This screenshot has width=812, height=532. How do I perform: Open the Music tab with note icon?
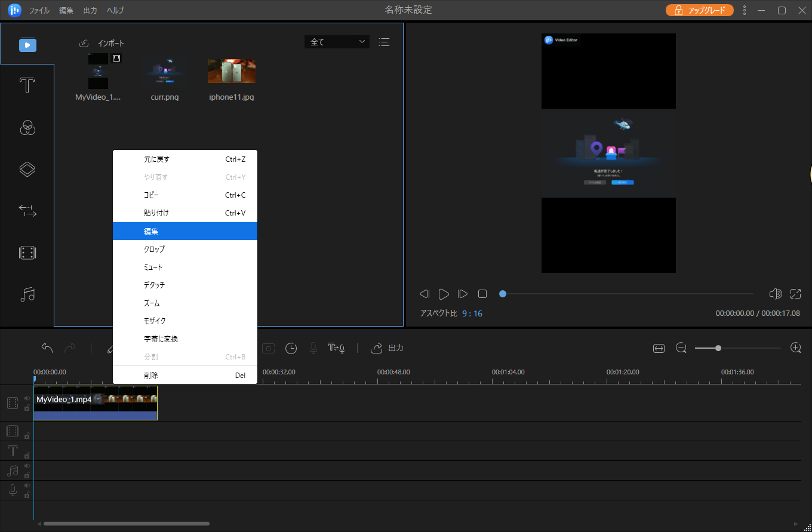[x=27, y=294]
